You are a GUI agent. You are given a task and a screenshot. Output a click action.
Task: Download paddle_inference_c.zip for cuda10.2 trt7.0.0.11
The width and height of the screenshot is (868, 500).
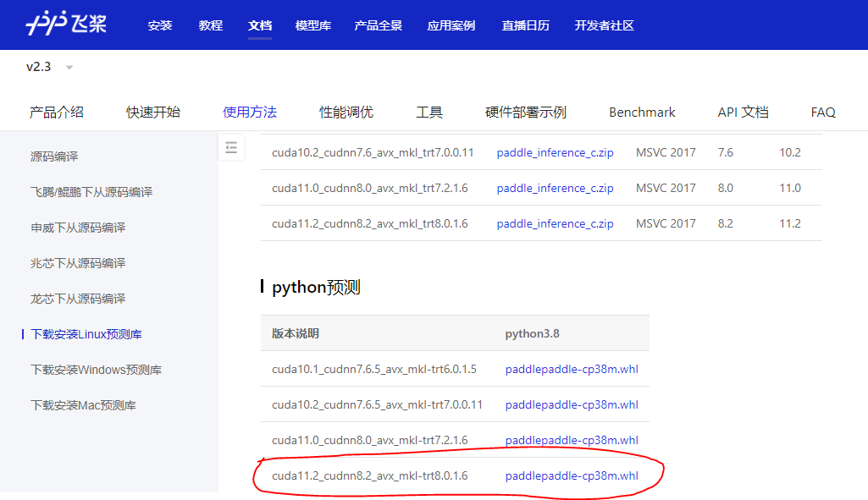click(x=556, y=152)
